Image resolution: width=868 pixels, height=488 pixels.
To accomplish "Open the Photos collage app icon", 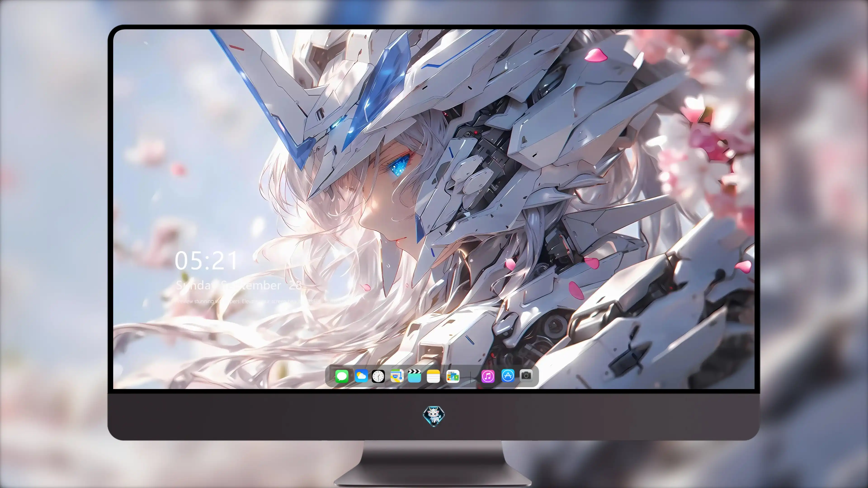I will pyautogui.click(x=453, y=376).
